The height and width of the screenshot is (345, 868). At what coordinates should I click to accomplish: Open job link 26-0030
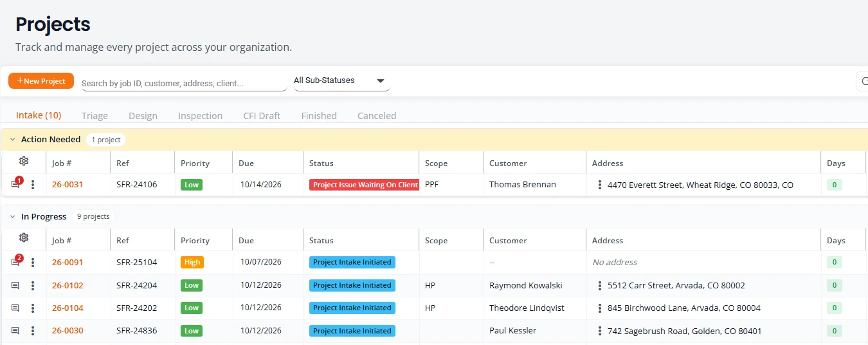pos(68,331)
